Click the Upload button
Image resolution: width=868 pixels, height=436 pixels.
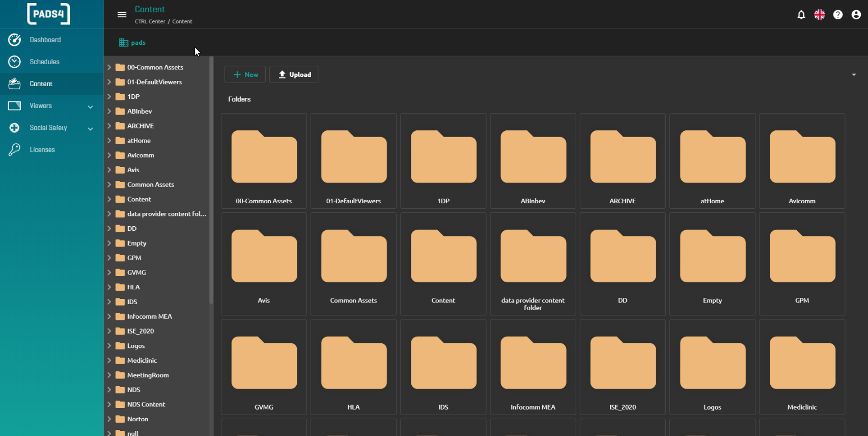(294, 74)
